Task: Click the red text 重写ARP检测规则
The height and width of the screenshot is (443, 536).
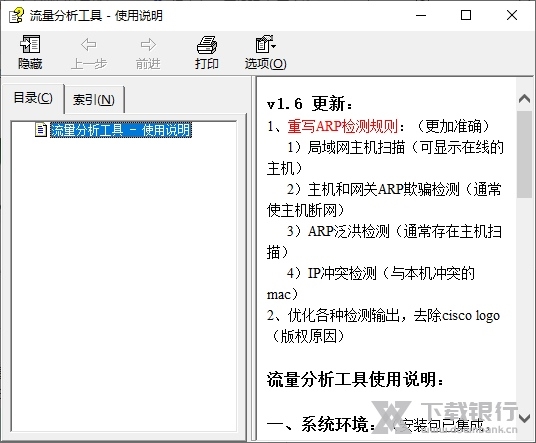Action: (x=343, y=126)
